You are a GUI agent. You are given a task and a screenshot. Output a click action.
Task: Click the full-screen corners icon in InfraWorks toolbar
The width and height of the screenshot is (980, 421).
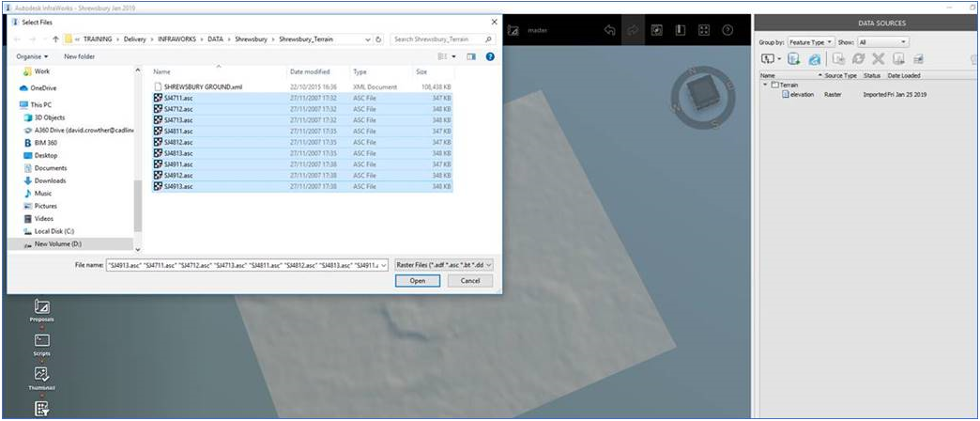click(704, 30)
